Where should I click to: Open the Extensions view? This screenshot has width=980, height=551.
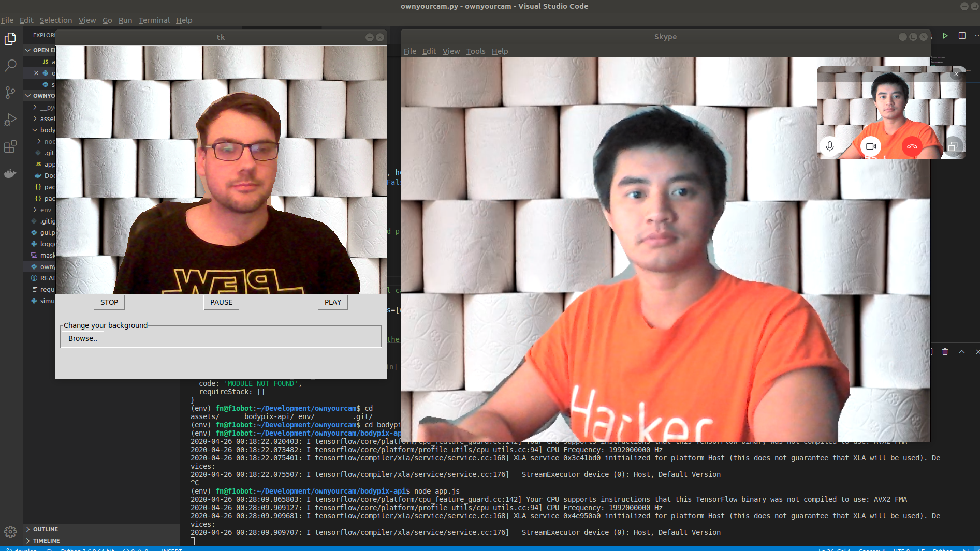(10, 146)
